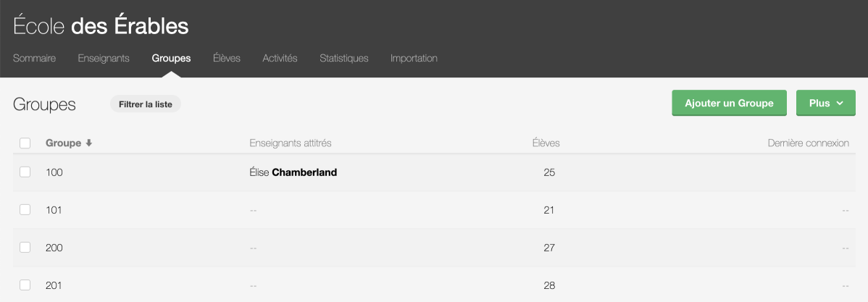Tick the checkbox beside group 200

(25, 248)
